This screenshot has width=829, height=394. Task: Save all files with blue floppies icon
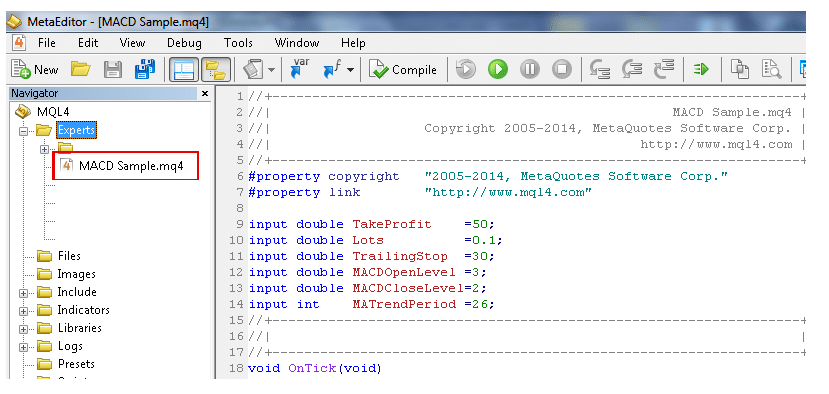pos(144,69)
